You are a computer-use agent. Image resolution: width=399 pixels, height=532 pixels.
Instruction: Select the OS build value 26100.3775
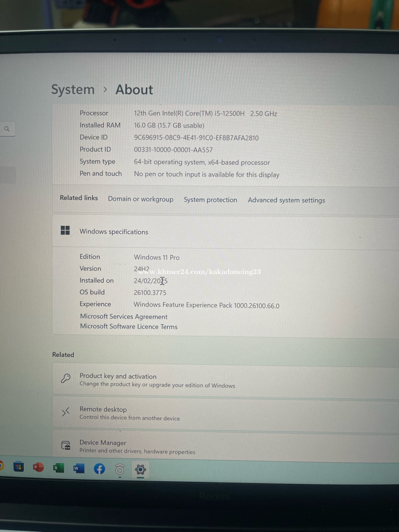(150, 293)
